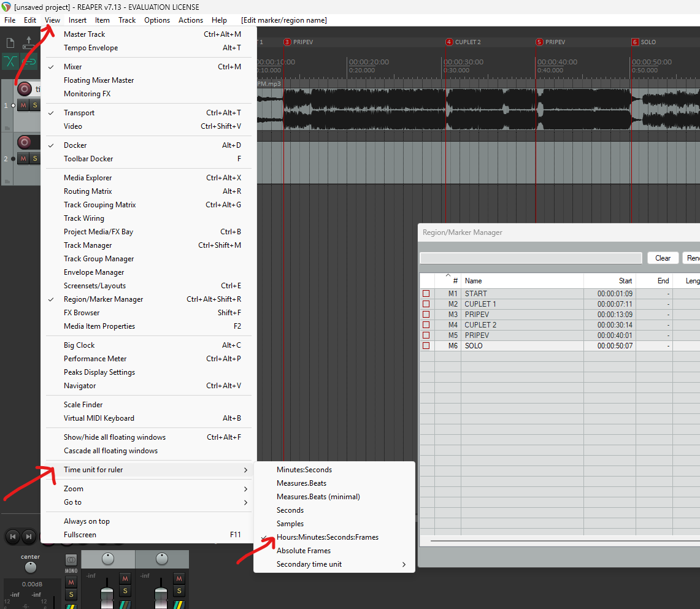
Task: Click the filter field in Region/Marker Manager
Action: [531, 258]
